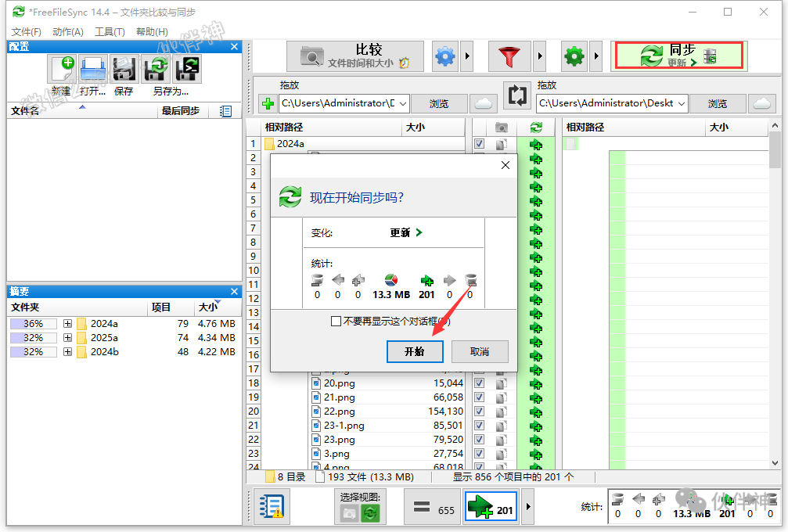Add folder pair with green plus
Image resolution: width=788 pixels, height=532 pixels.
point(268,103)
